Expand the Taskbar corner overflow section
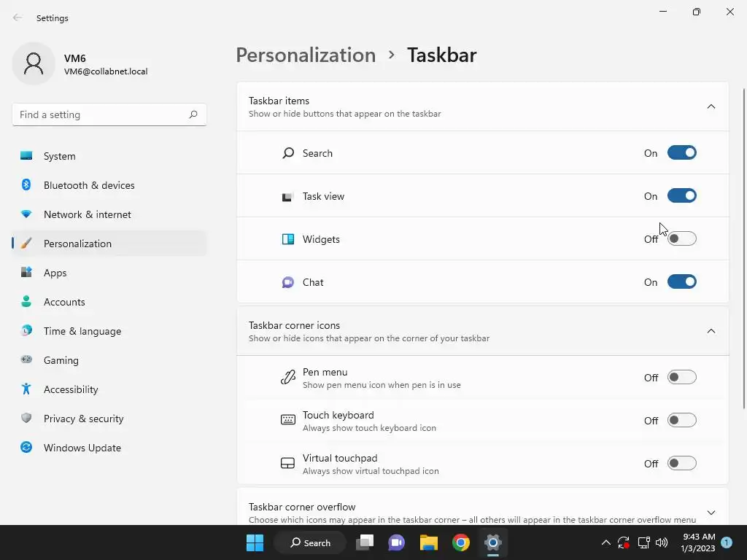This screenshot has width=747, height=560. 711,513
